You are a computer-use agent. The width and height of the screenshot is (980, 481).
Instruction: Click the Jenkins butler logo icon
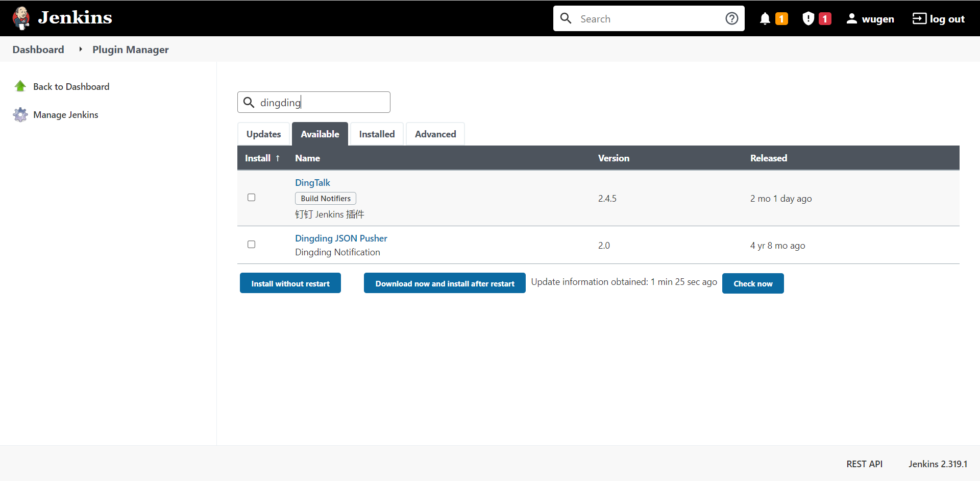click(x=21, y=18)
